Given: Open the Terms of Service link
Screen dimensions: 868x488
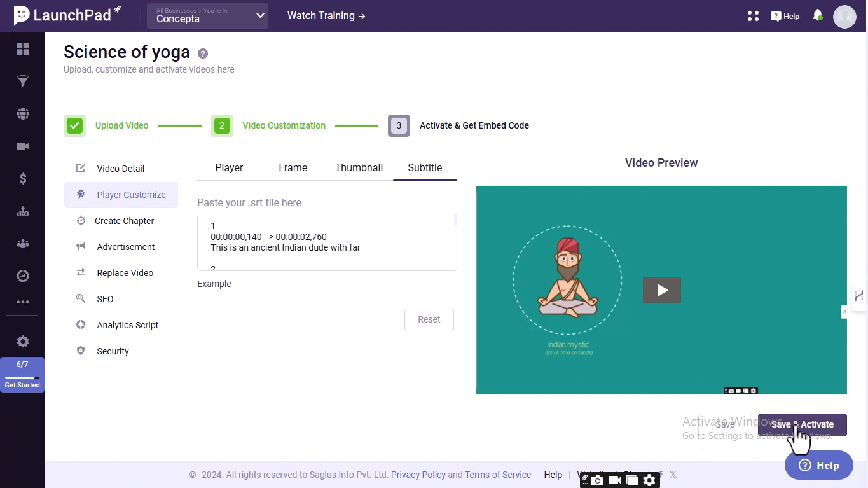Looking at the screenshot, I should [x=498, y=475].
